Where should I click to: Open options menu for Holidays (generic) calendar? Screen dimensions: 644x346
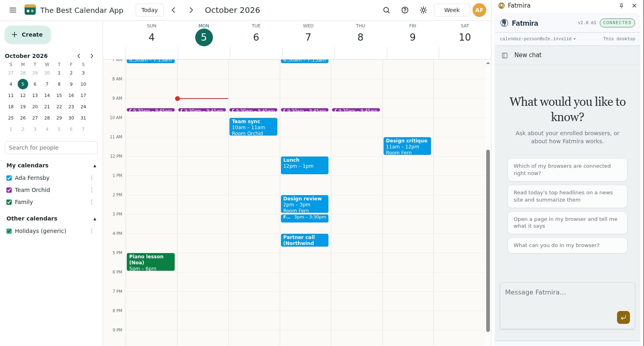(92, 231)
